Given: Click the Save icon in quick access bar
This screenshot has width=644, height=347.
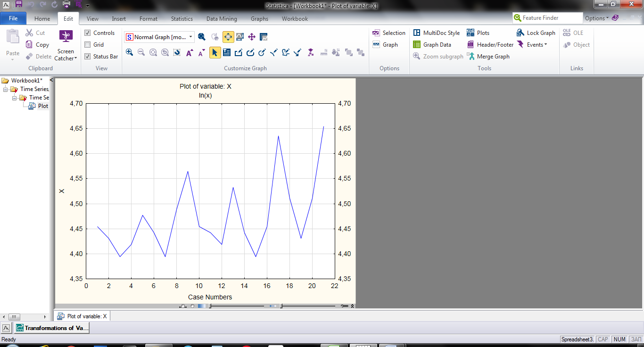Looking at the screenshot, I should tap(18, 5).
